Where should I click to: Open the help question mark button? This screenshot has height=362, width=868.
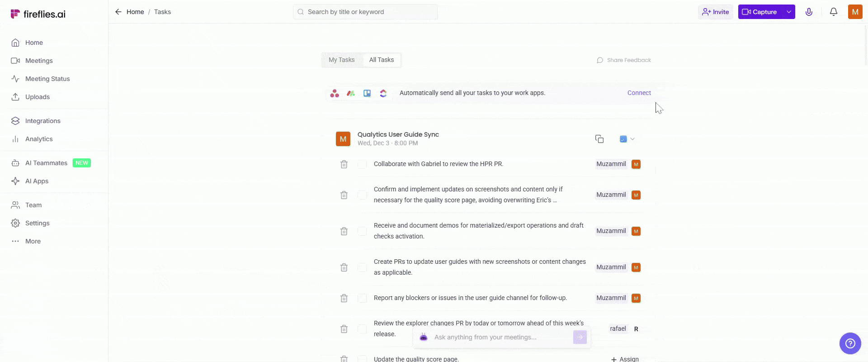click(850, 343)
